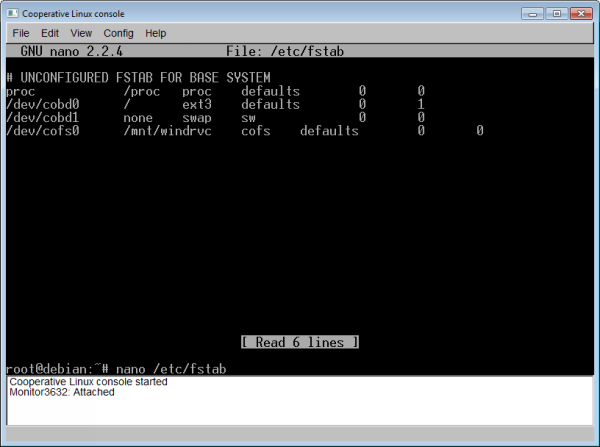The height and width of the screenshot is (447, 600).
Task: Open the View menu
Action: point(82,33)
